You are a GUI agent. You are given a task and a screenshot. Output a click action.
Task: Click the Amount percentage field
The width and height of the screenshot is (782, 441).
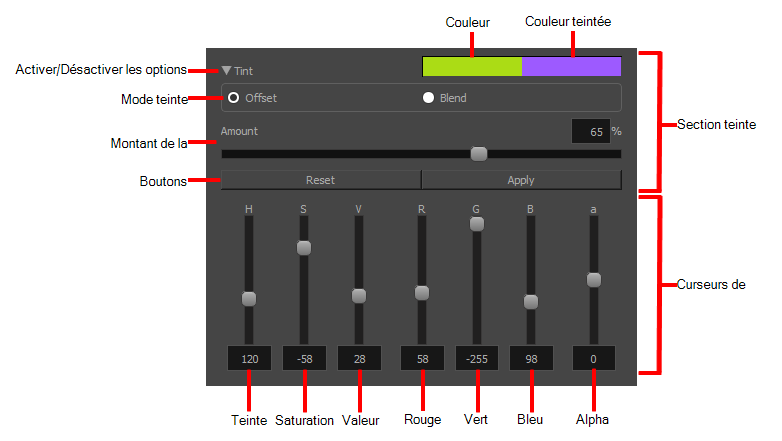tap(591, 131)
